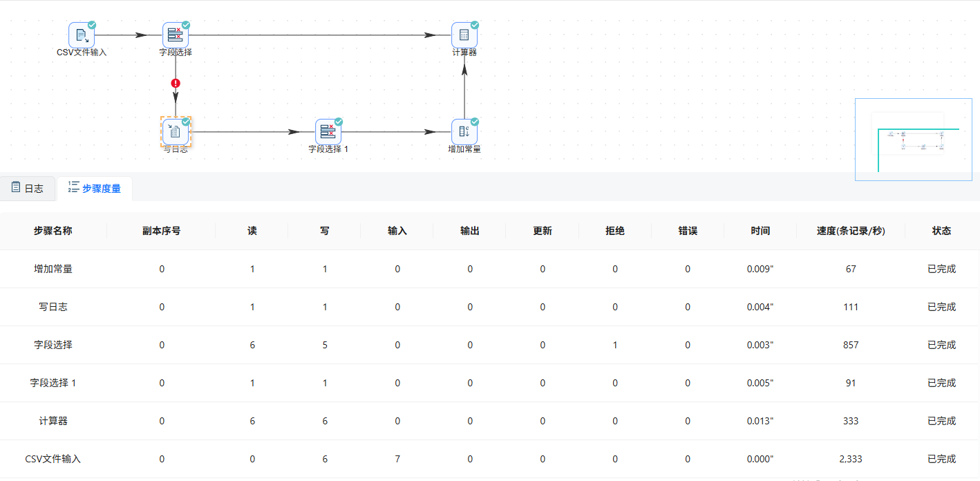The image size is (980, 481).
Task: Click the 计算器 row name cell
Action: click(53, 421)
